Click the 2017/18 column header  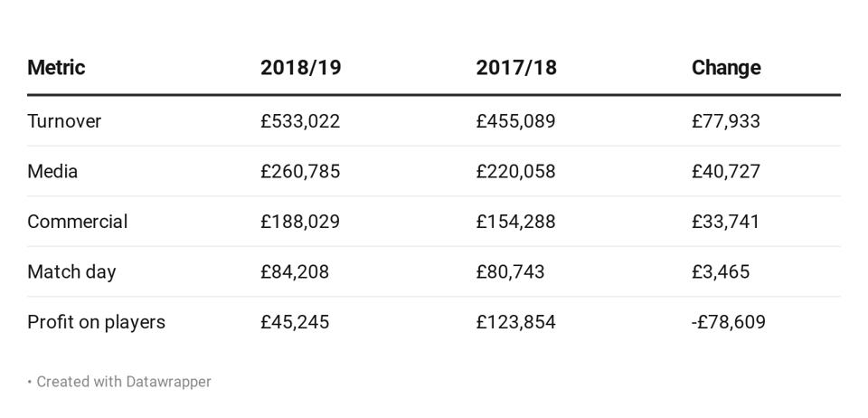[516, 68]
